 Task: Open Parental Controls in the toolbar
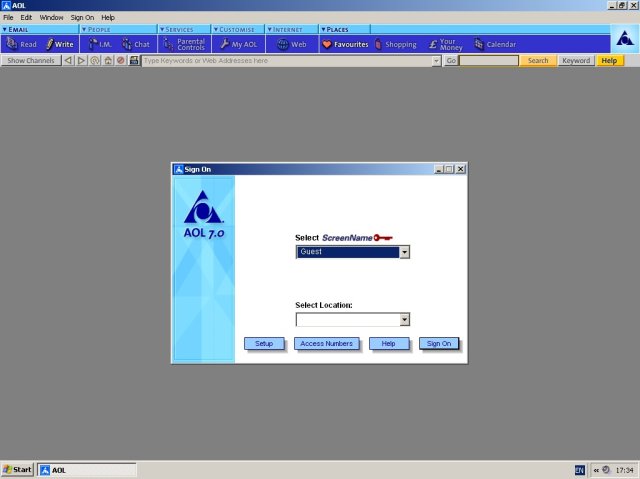coord(184,44)
